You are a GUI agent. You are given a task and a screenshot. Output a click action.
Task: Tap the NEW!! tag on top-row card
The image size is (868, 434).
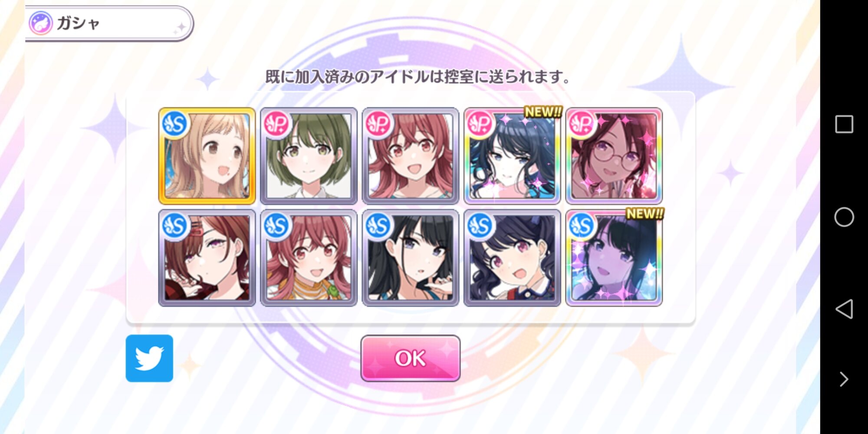coord(543,112)
